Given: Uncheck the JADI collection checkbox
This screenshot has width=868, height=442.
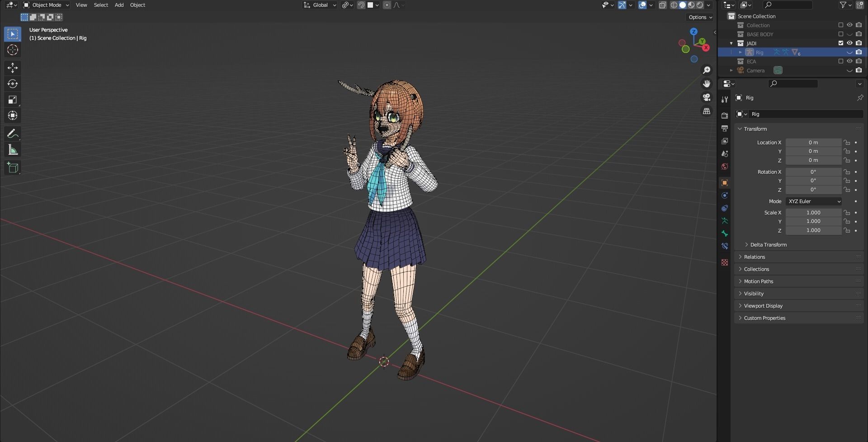Looking at the screenshot, I should [841, 43].
